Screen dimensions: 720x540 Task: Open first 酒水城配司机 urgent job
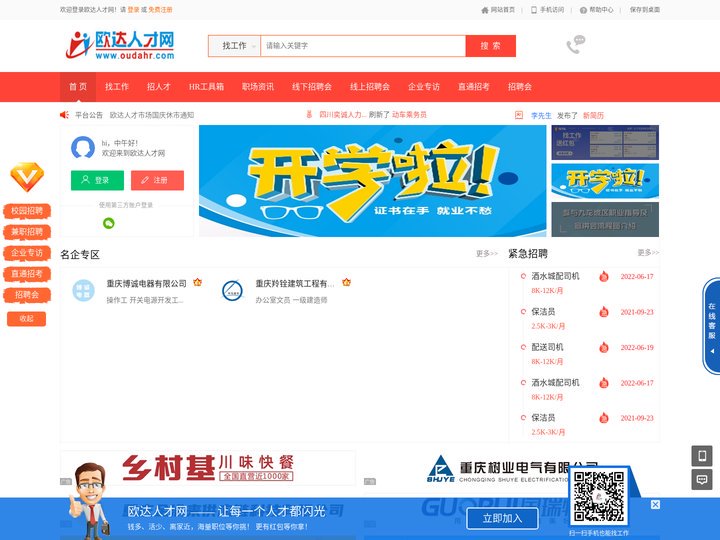[x=555, y=276]
